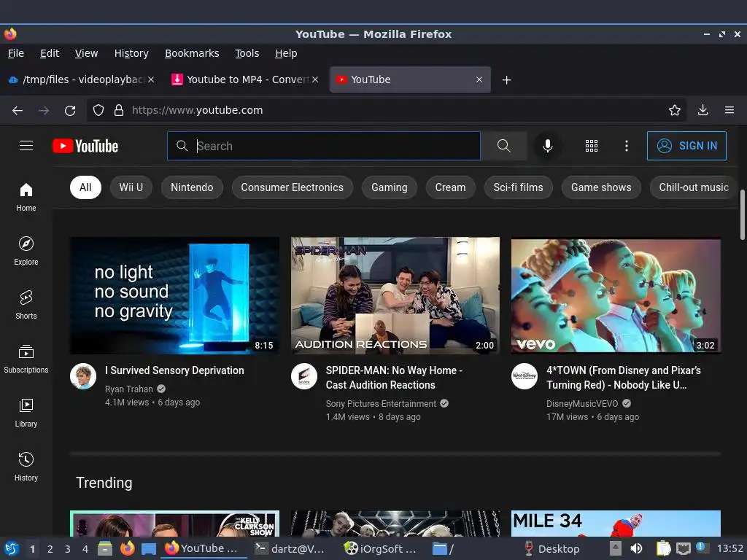
Task: Open the Tools menu
Action: click(247, 53)
